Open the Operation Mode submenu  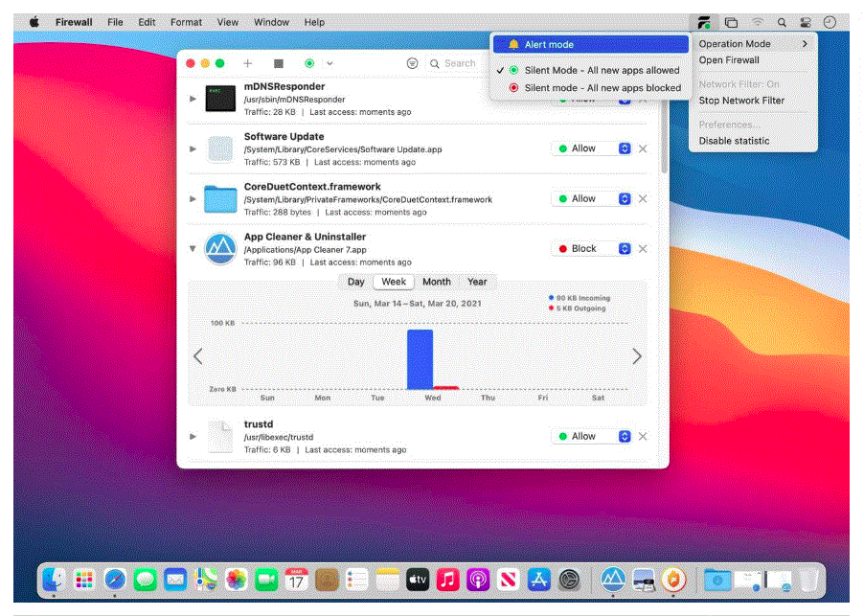pyautogui.click(x=753, y=43)
